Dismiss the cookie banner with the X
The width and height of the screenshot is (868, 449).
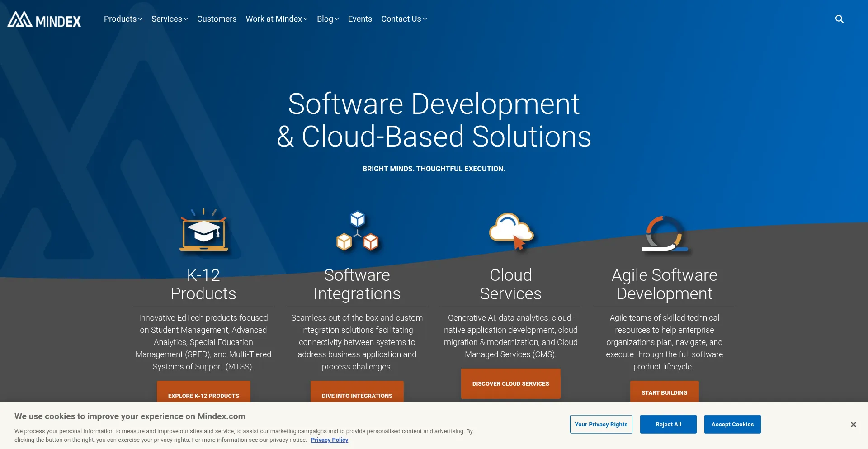[854, 424]
